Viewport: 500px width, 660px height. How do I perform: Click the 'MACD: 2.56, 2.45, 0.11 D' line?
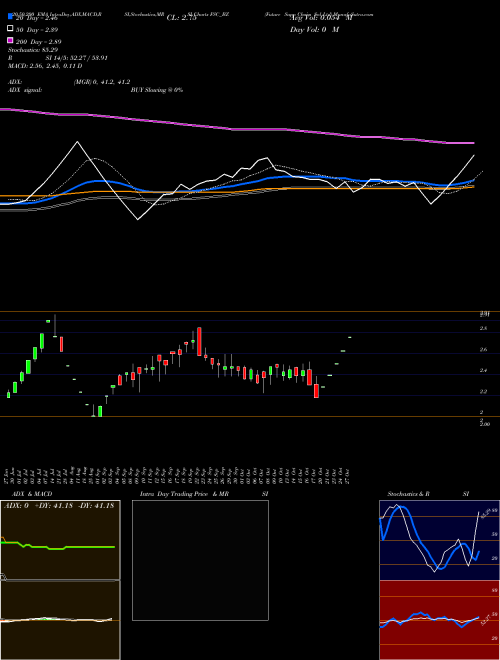(x=45, y=66)
